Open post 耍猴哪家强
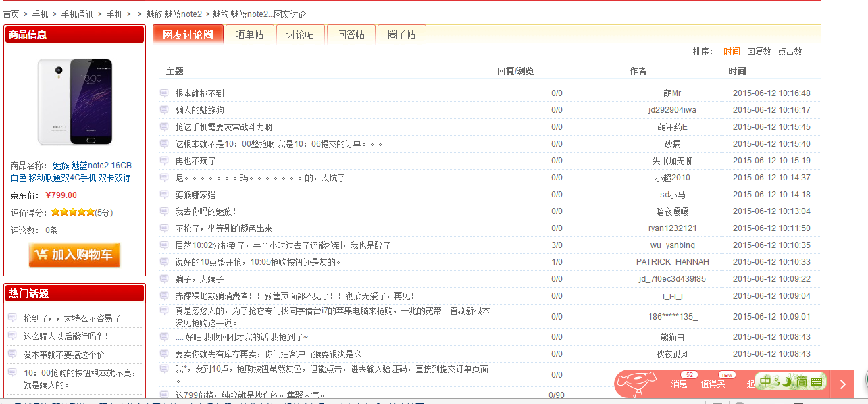The image size is (868, 404). (195, 195)
